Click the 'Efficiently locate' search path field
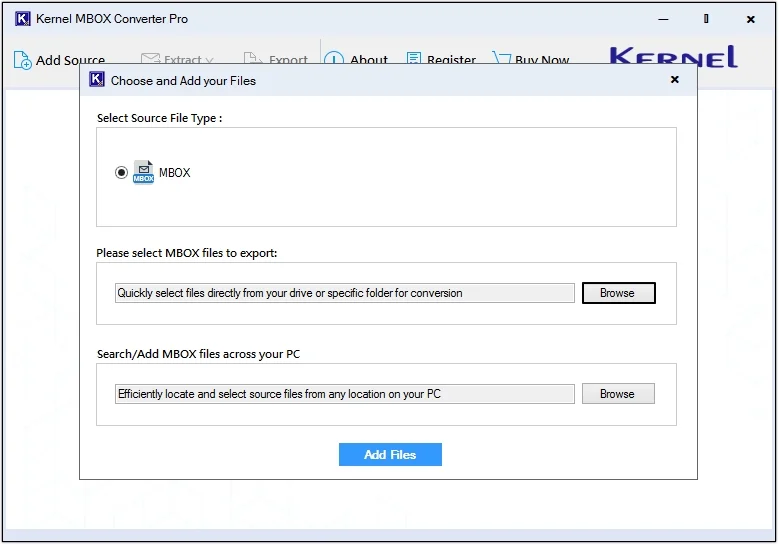 (345, 394)
